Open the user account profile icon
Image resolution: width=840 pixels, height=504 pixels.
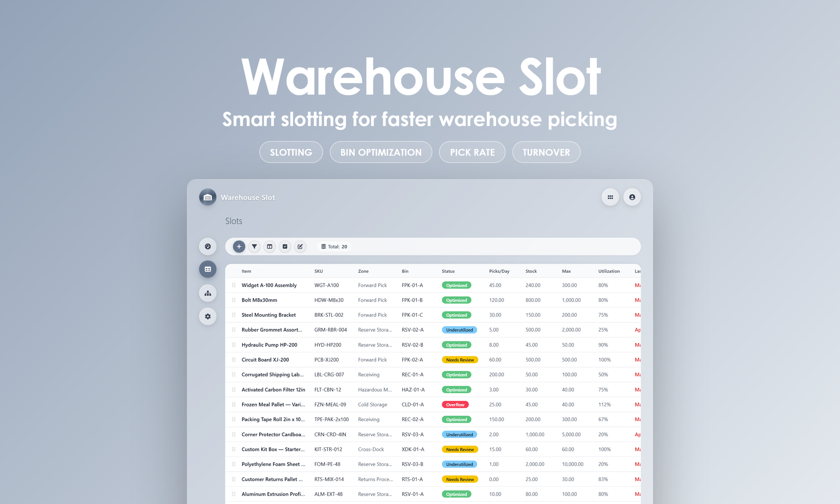coord(632,197)
